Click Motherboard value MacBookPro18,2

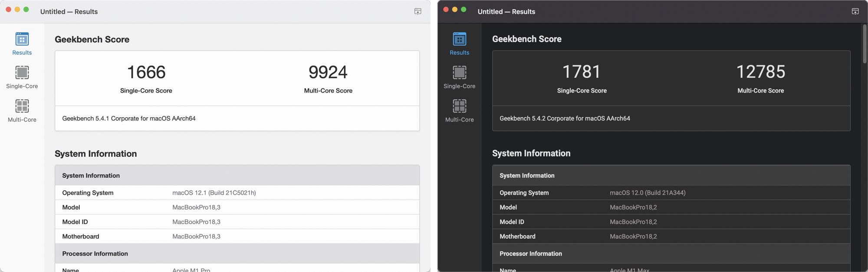click(x=633, y=236)
